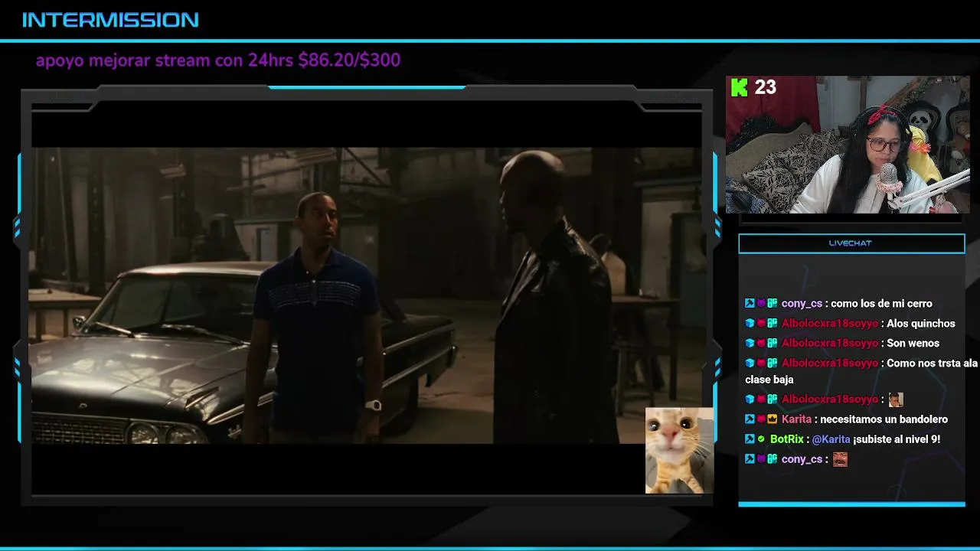Click the message 'necesitamos un bandolero'
980x551 pixels.
pos(884,419)
